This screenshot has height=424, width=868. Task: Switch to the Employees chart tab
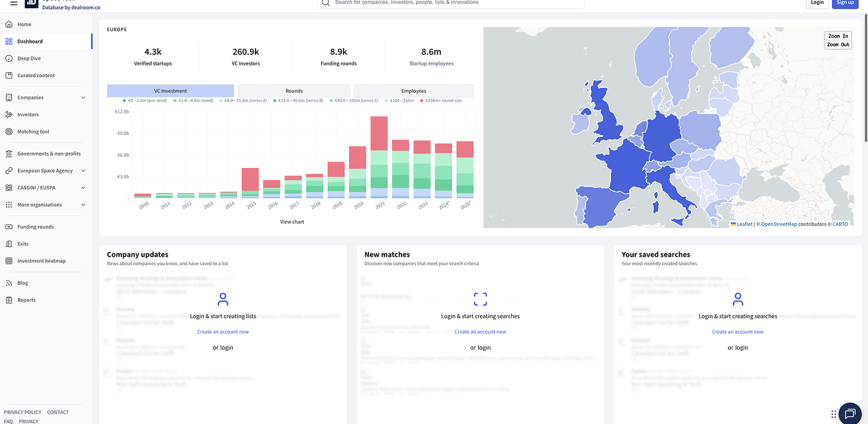coord(413,91)
